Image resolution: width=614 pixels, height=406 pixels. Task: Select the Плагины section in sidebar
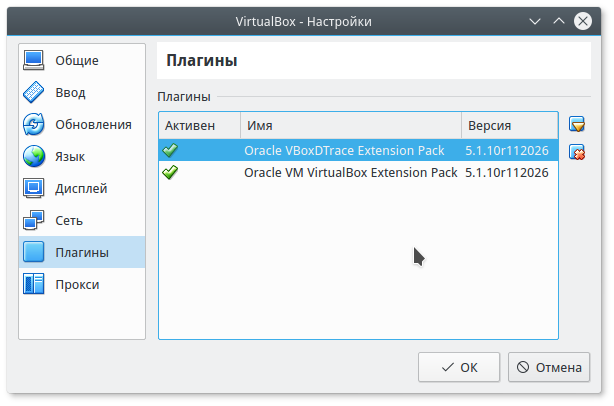click(82, 252)
